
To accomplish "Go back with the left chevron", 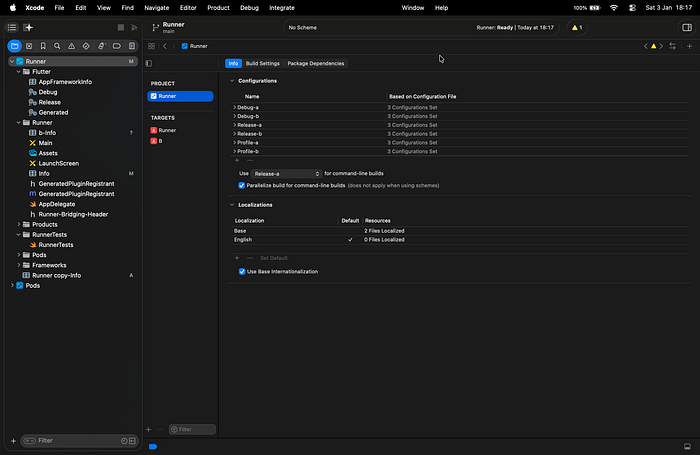I will pos(165,46).
